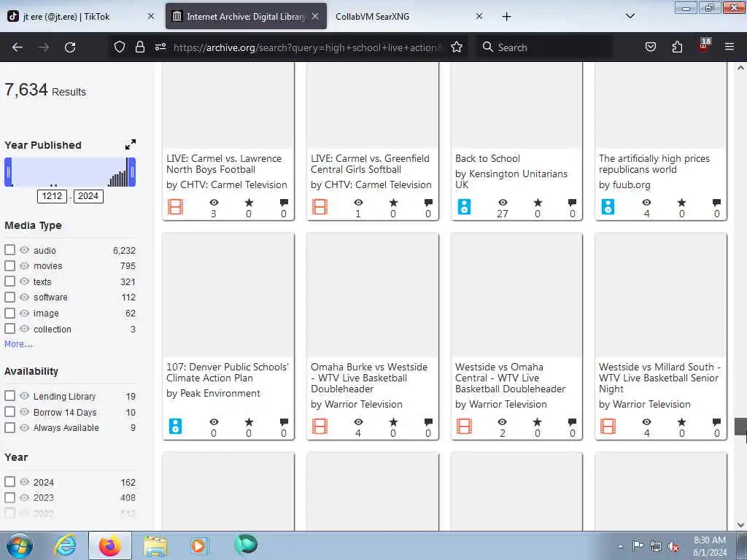The image size is (747, 560).
Task: Click the site security padlock icon
Action: [139, 47]
